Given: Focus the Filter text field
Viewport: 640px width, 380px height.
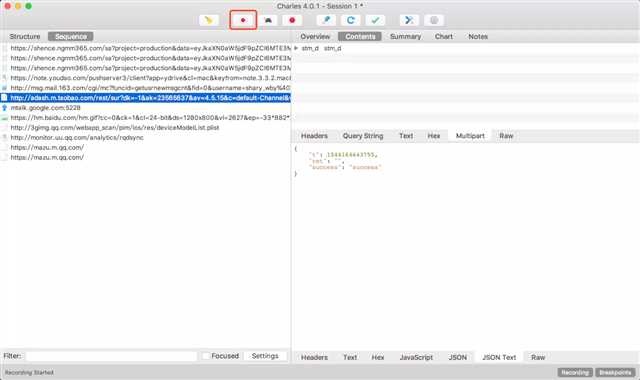Looking at the screenshot, I should tap(111, 356).
